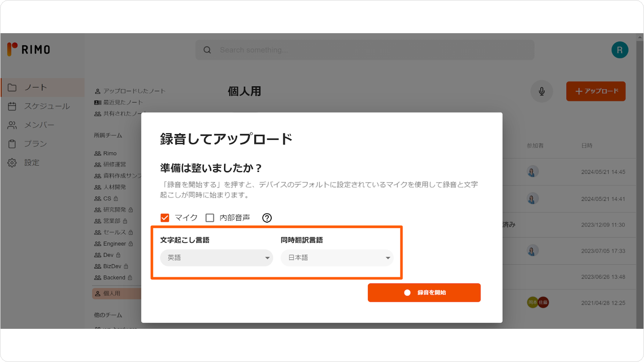
Task: Open the help question mark icon
Action: point(267,218)
